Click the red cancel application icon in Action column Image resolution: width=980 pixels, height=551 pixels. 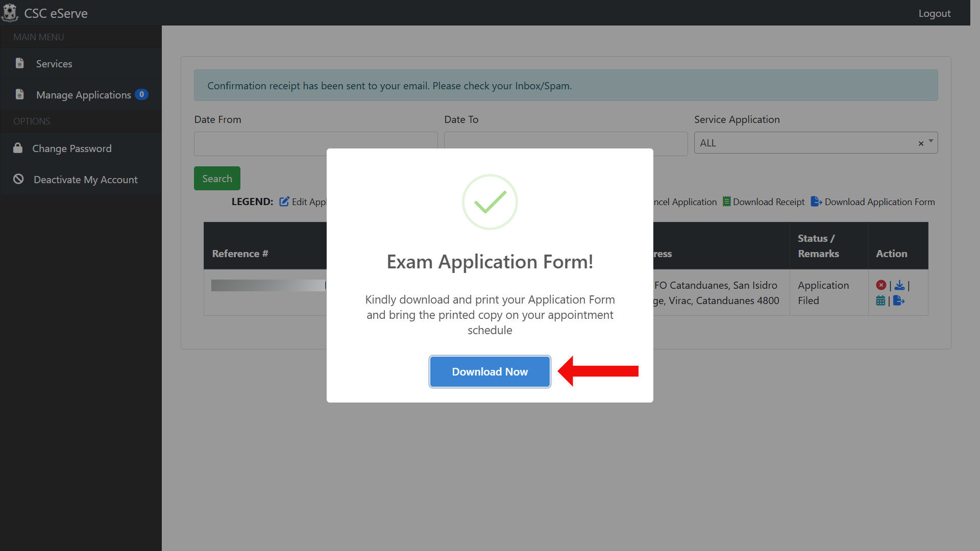(881, 285)
